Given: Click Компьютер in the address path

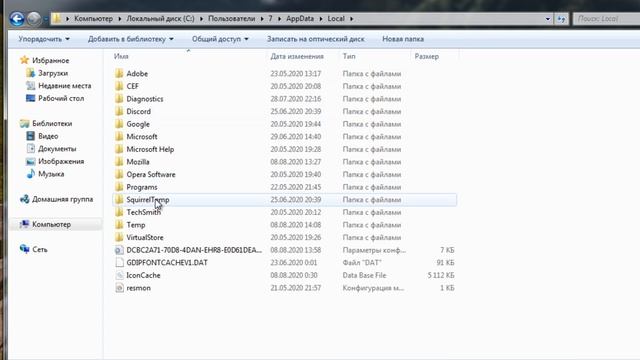Looking at the screenshot, I should tap(93, 19).
